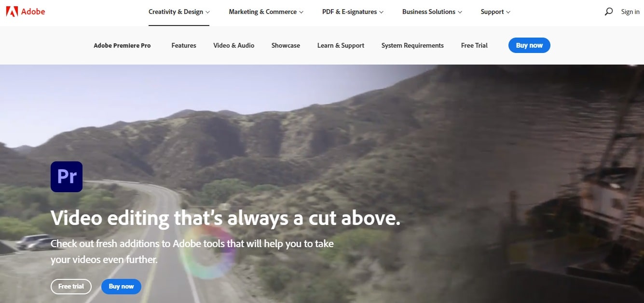Click Free Trial in the sub-navigation
Image resolution: width=644 pixels, height=303 pixels.
474,45
